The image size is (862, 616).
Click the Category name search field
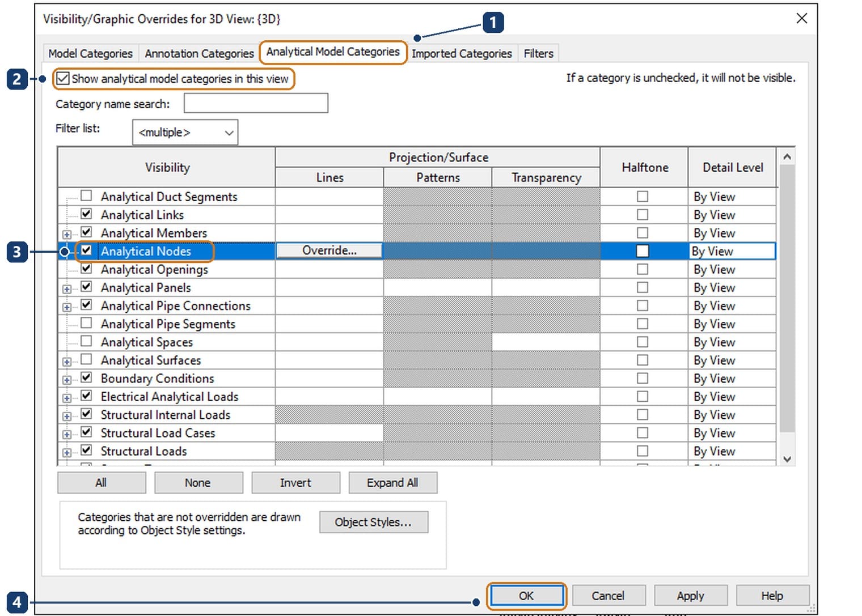click(256, 103)
